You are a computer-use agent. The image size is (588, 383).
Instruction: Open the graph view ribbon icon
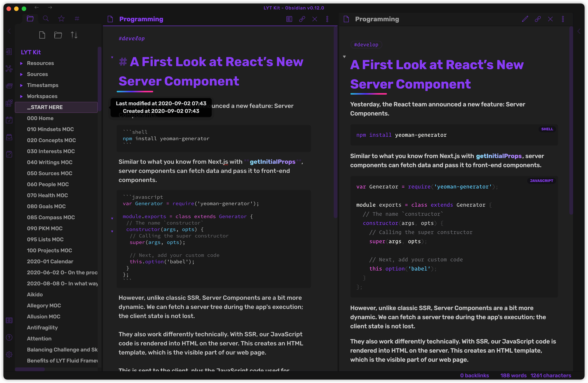(x=9, y=69)
